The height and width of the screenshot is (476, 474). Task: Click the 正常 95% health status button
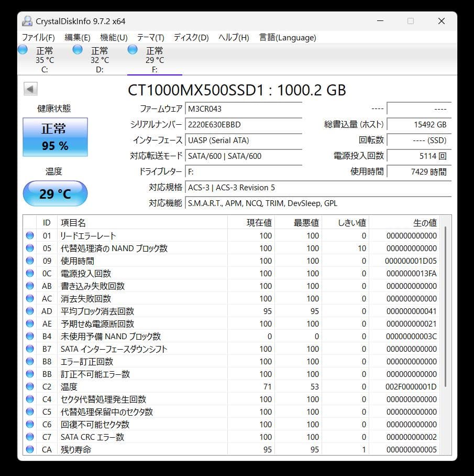click(54, 136)
